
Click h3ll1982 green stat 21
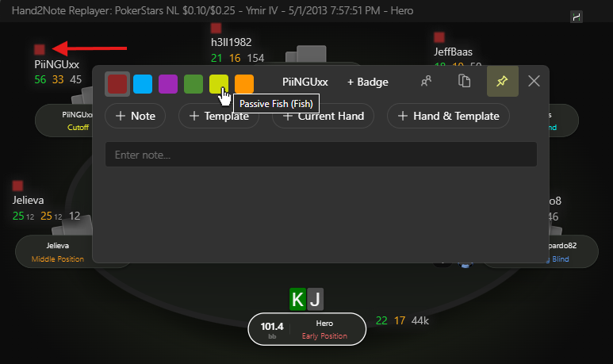coord(216,58)
